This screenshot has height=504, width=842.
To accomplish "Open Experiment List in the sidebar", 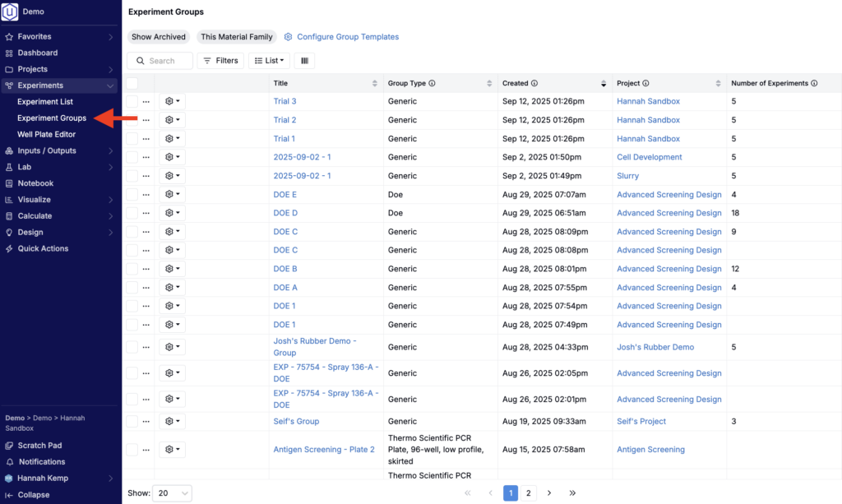I will 45,102.
